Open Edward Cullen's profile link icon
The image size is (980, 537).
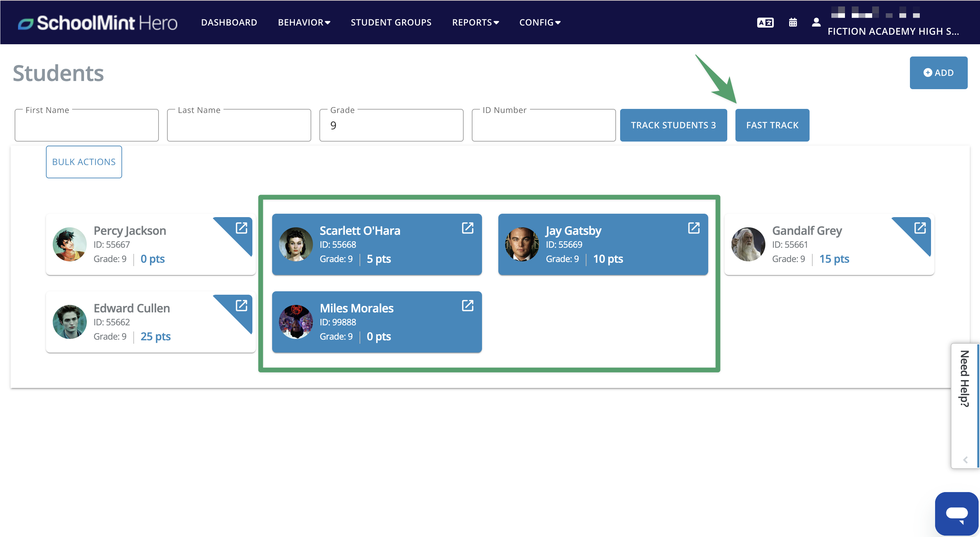tap(242, 306)
